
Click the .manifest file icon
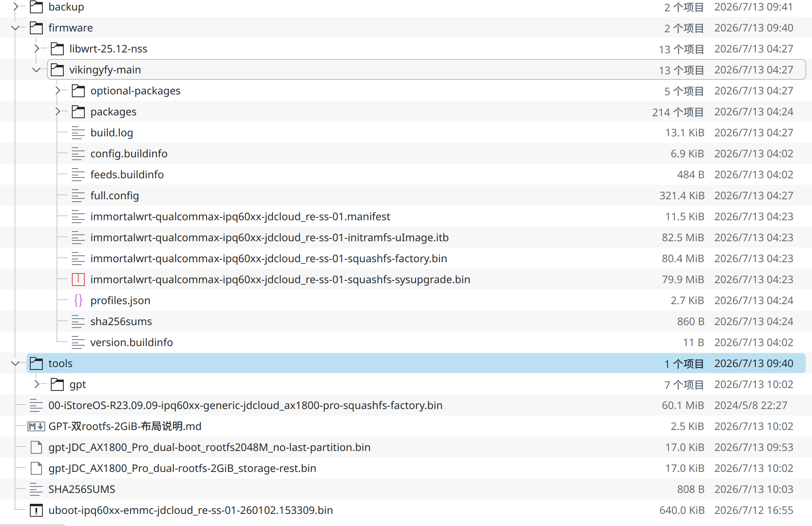pyautogui.click(x=78, y=217)
